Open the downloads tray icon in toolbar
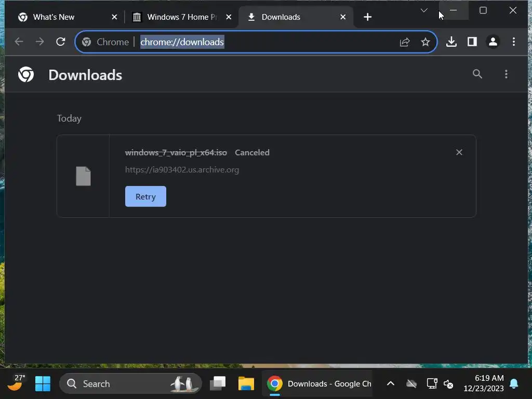This screenshot has width=532, height=399. click(x=451, y=42)
